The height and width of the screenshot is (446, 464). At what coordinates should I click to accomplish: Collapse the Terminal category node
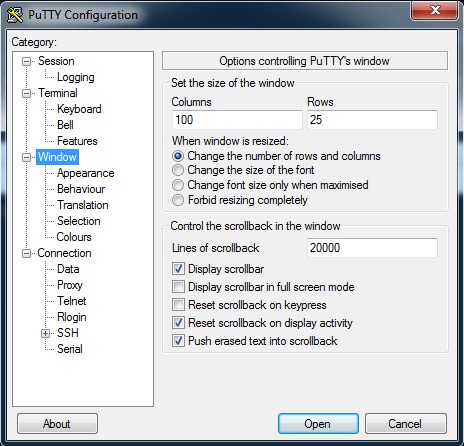tap(26, 93)
